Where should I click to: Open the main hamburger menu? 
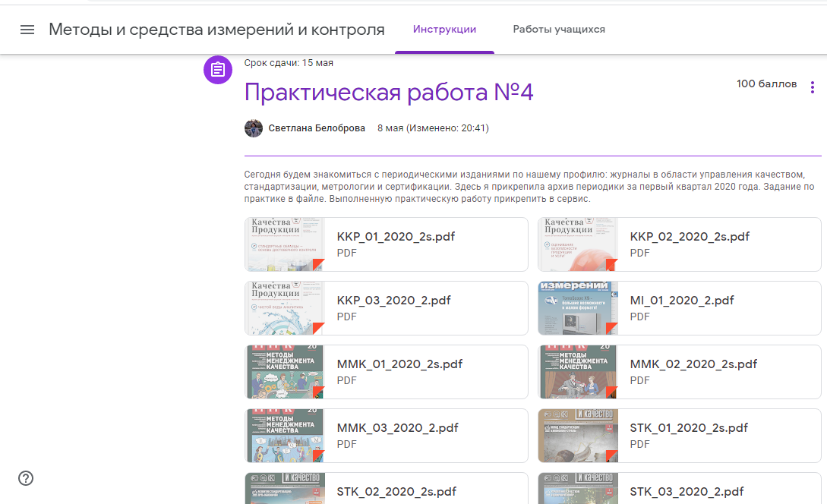27,30
